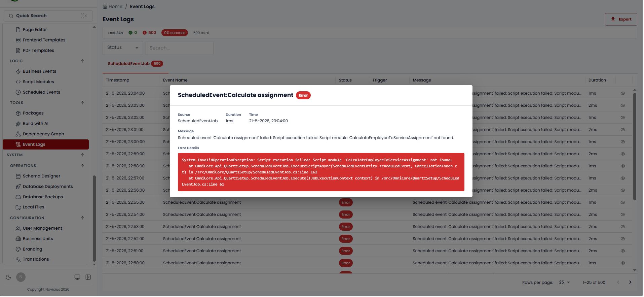View details of the 22:55:00 log
Image resolution: width=644 pixels, height=297 pixels.
point(623,202)
